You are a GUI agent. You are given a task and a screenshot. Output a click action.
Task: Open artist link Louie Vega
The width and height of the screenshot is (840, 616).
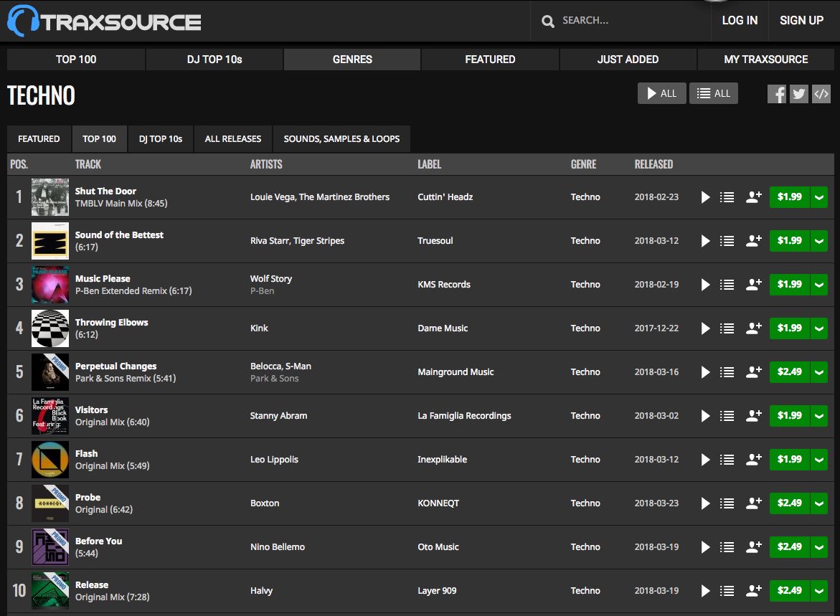click(272, 197)
